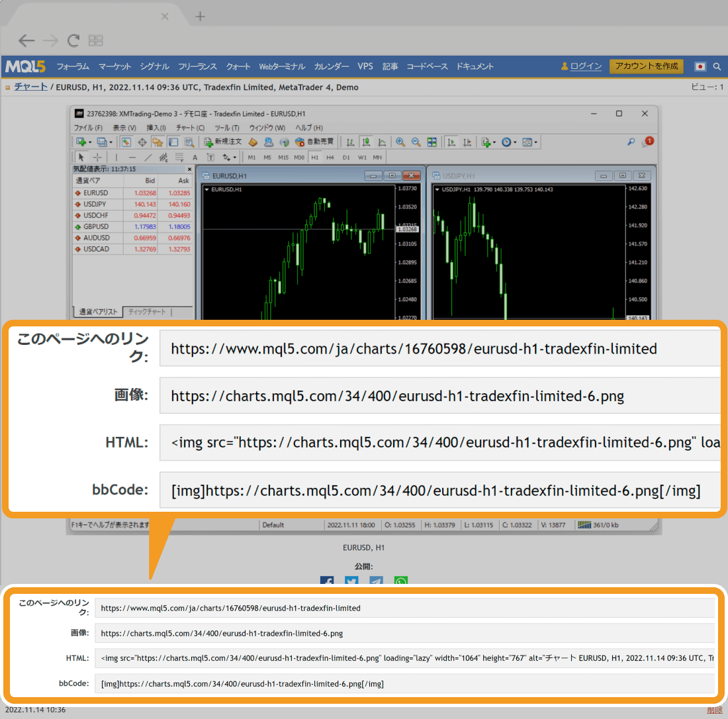Switch to line chart display icon
Image resolution: width=728 pixels, height=719 pixels.
coord(382,142)
